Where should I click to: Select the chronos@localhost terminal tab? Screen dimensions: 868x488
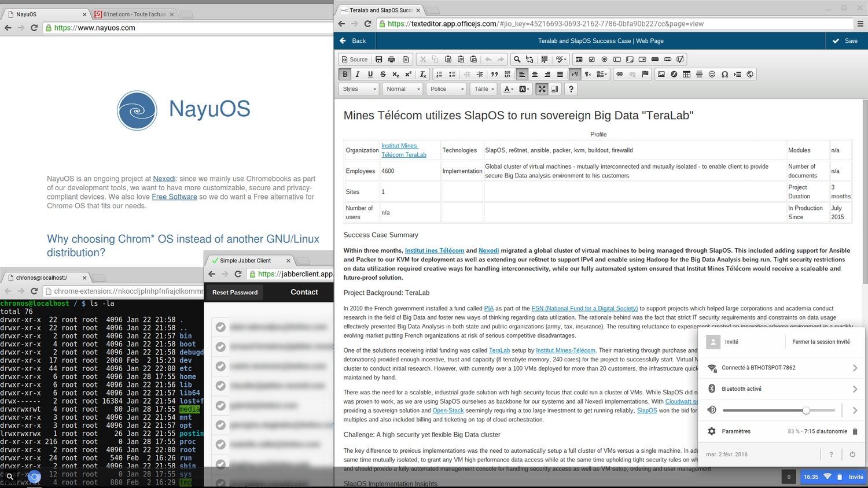coord(46,278)
